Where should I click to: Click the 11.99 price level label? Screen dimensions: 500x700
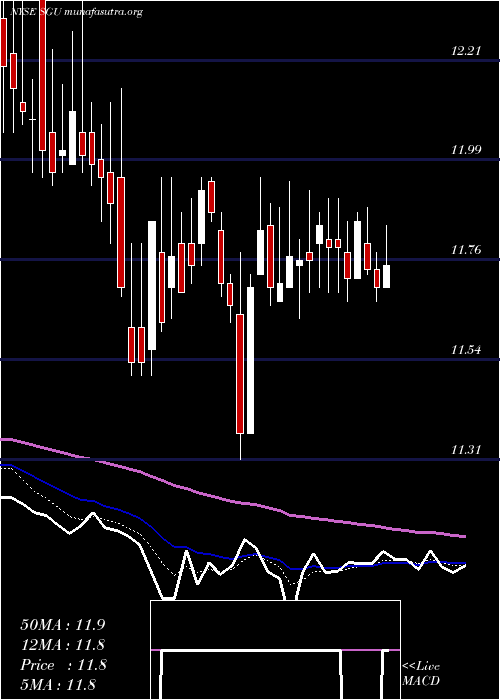(x=466, y=150)
